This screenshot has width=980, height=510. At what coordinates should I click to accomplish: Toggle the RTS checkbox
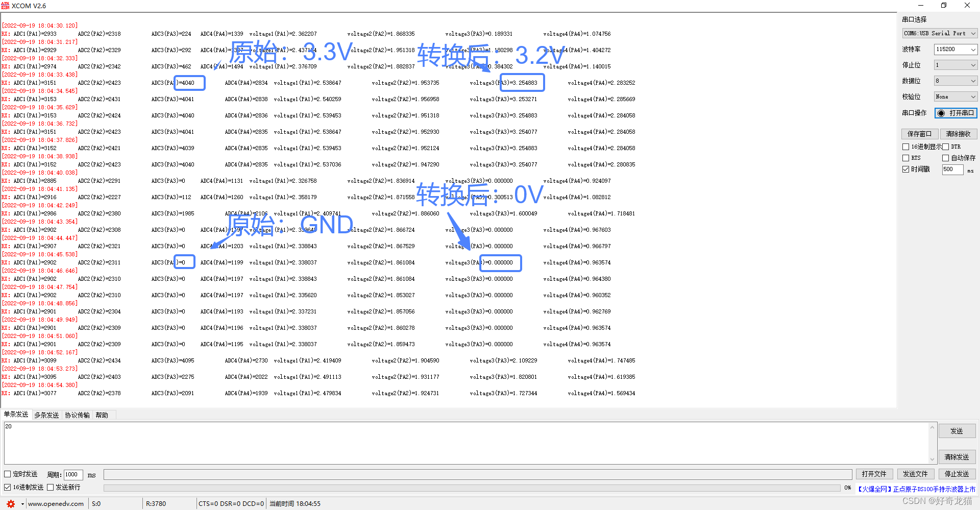906,158
